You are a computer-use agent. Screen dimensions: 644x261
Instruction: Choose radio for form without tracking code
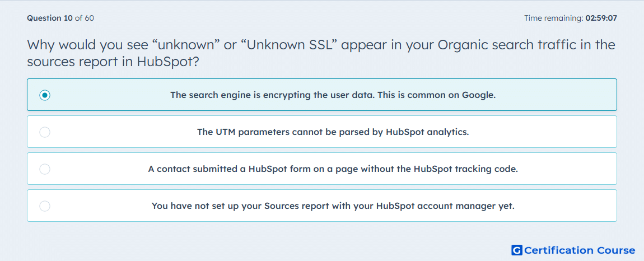coord(45,169)
